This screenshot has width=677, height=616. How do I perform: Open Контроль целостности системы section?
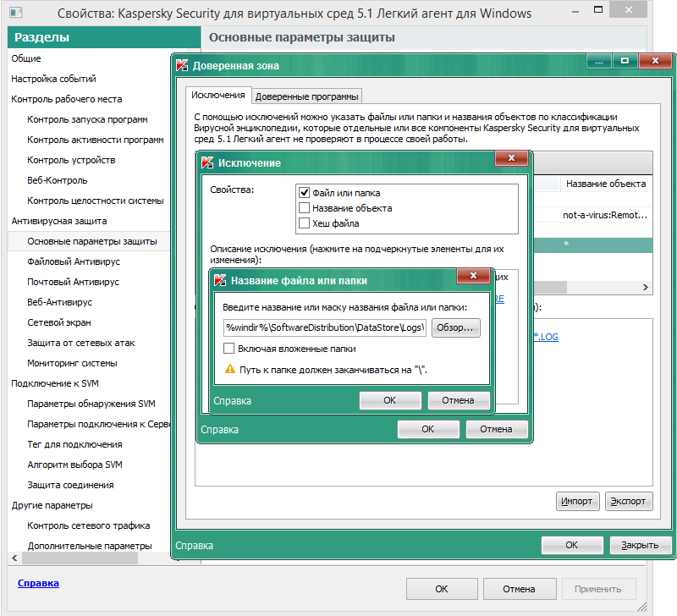96,201
